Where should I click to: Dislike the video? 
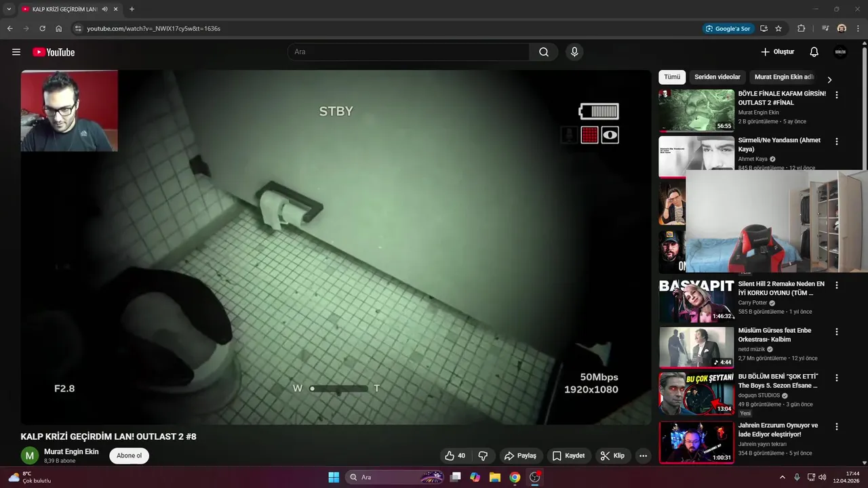484,455
